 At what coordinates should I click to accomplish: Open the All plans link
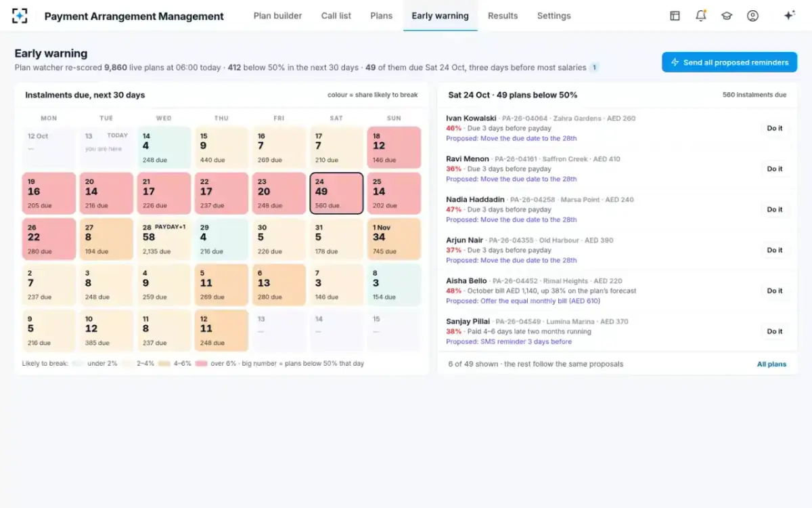tap(771, 364)
